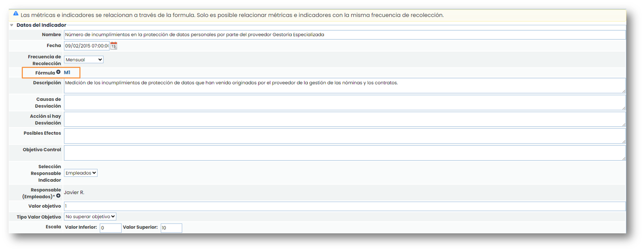Click the Descripción text area resize handle

624,91
